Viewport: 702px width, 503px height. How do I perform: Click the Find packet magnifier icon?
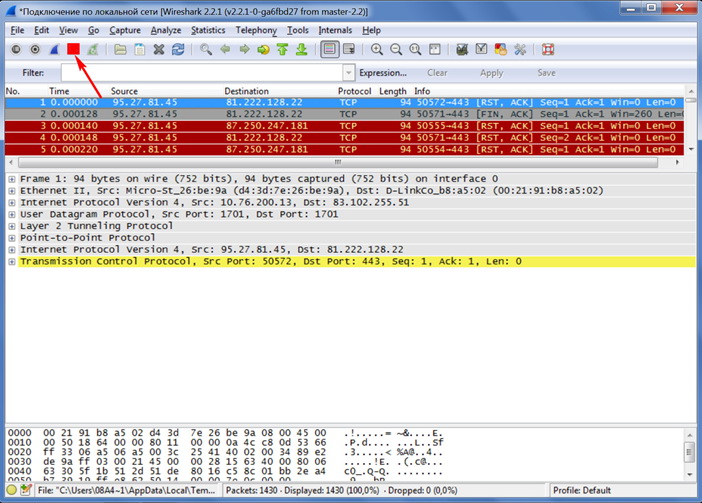pos(205,49)
